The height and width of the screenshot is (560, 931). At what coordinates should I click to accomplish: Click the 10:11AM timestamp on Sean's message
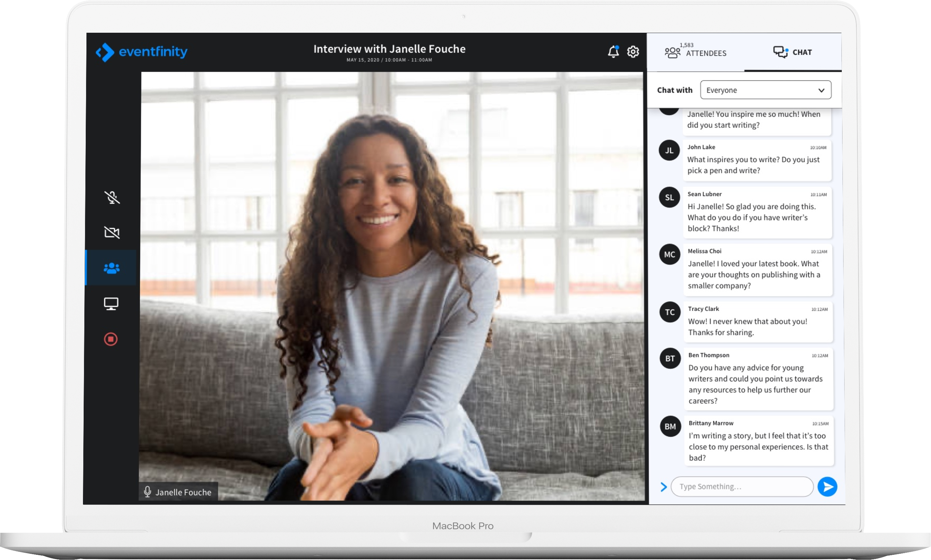point(818,195)
